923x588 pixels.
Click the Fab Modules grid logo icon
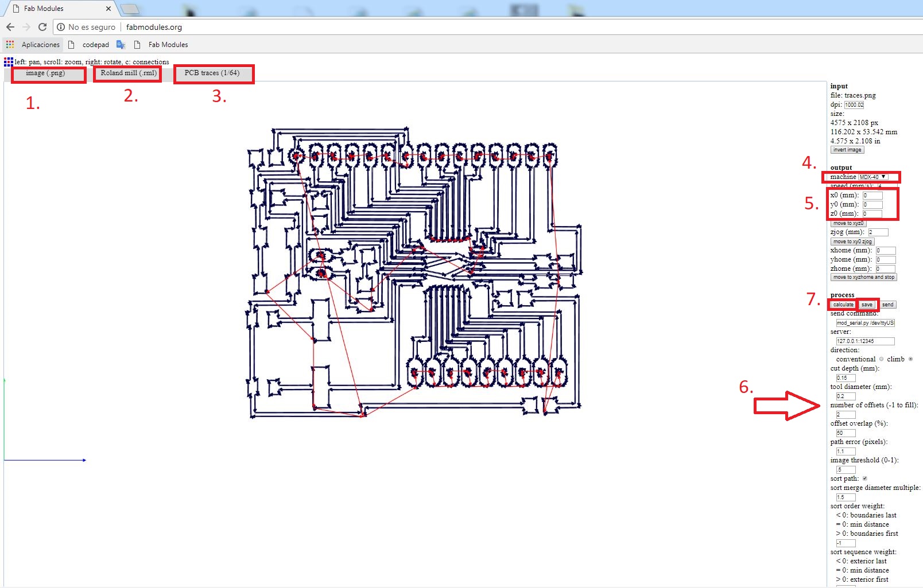tap(9, 61)
